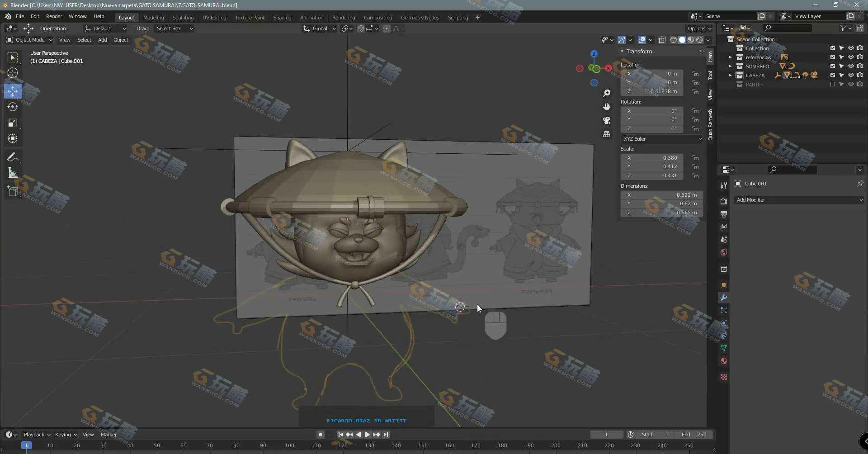Click the Dimensions X value field
This screenshot has height=454, width=868.
click(661, 195)
